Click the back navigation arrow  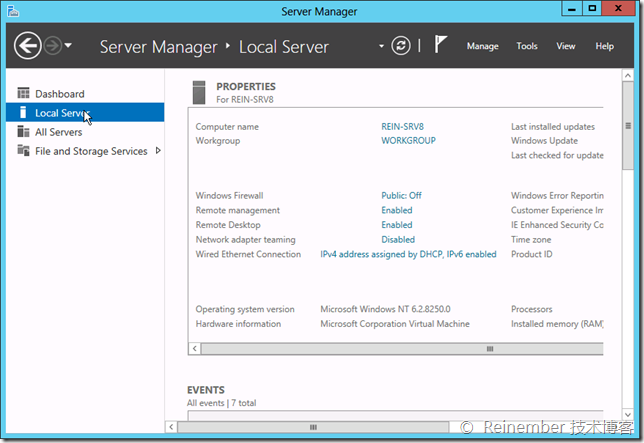(x=28, y=46)
